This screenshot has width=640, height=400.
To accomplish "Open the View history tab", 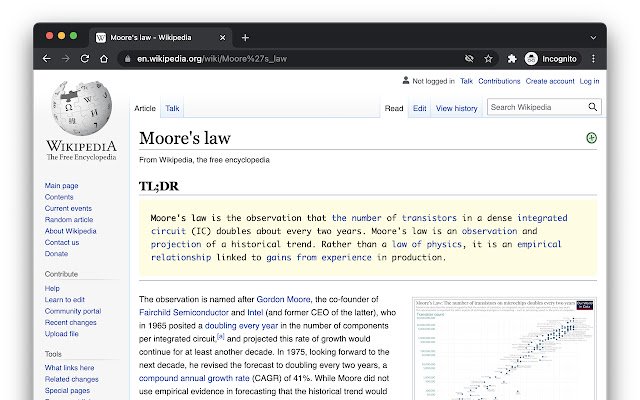I will tap(456, 108).
